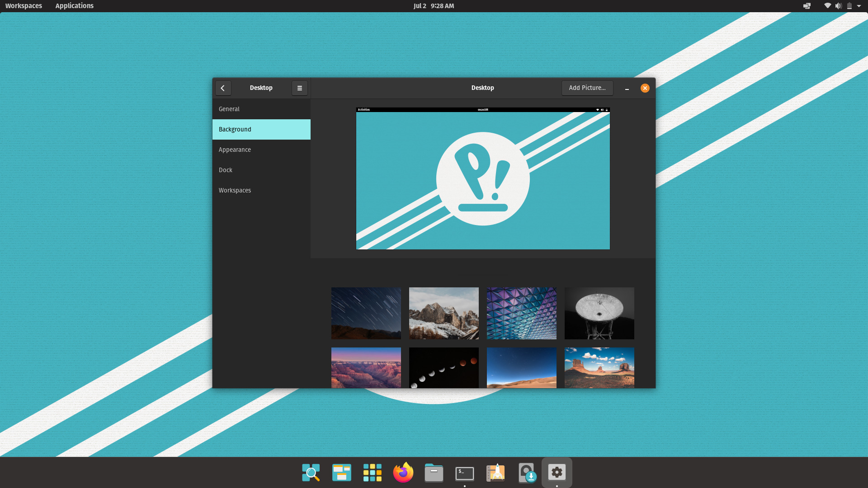Click the Add Picture button
Viewport: 868px width, 488px height.
(x=587, y=88)
